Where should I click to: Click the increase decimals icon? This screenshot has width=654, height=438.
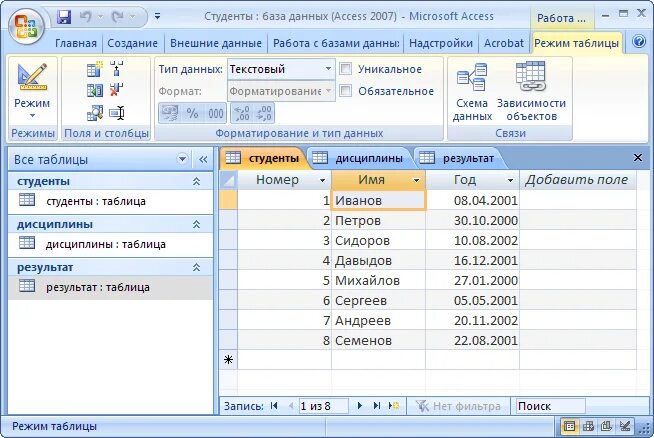coord(241,113)
